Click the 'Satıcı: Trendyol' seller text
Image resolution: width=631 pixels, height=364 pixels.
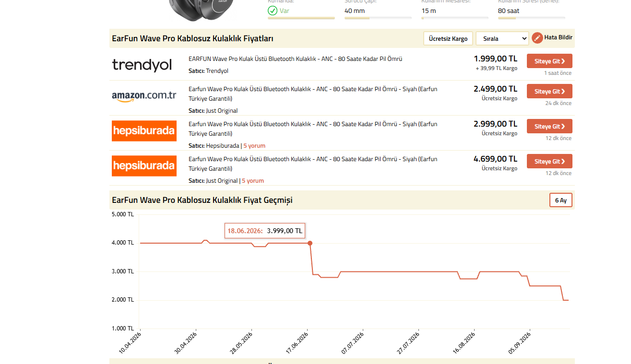click(208, 71)
